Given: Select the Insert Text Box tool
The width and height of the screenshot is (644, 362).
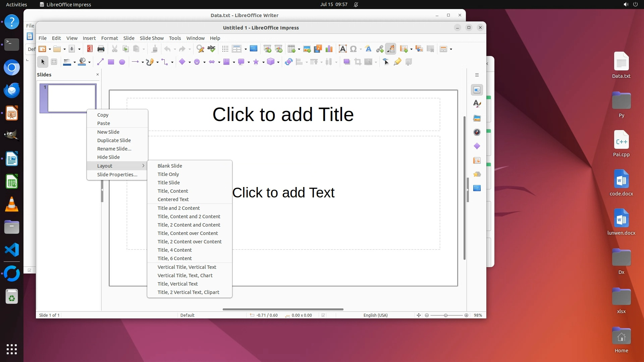Looking at the screenshot, I should coord(342,49).
